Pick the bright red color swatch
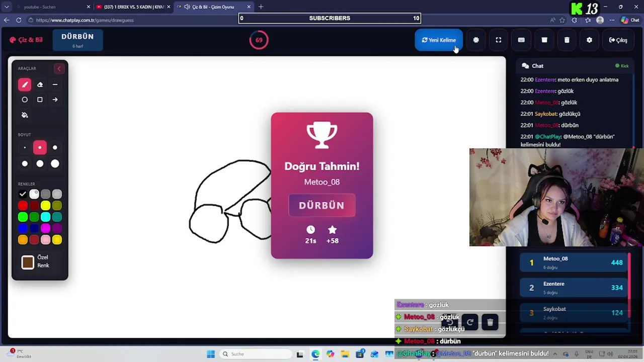 (23, 206)
